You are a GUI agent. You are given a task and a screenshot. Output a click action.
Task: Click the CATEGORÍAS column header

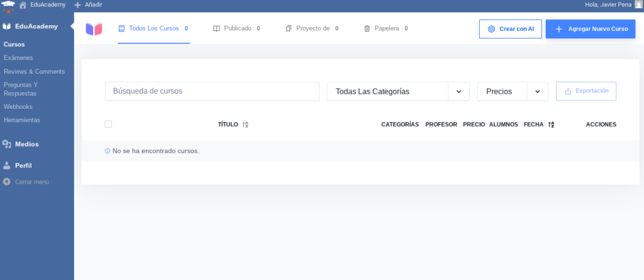[400, 125]
